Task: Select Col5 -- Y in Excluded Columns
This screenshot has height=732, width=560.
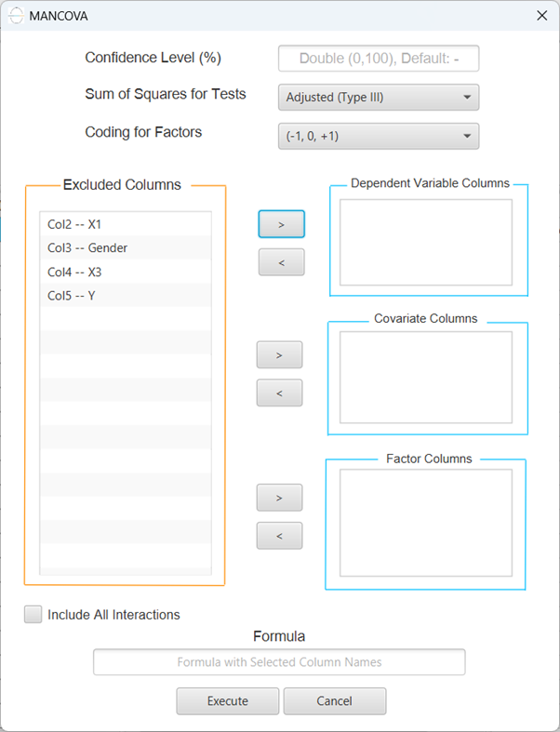Action: (x=126, y=296)
